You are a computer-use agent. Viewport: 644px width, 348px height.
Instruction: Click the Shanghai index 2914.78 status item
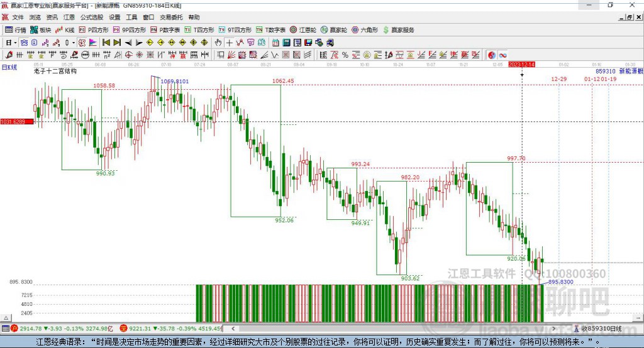[61, 329]
